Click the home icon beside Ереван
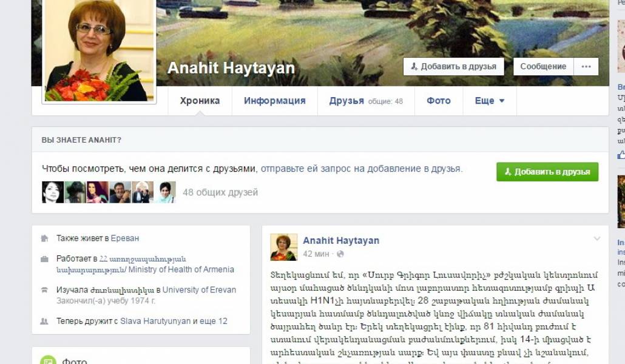625x364 pixels. click(x=44, y=238)
